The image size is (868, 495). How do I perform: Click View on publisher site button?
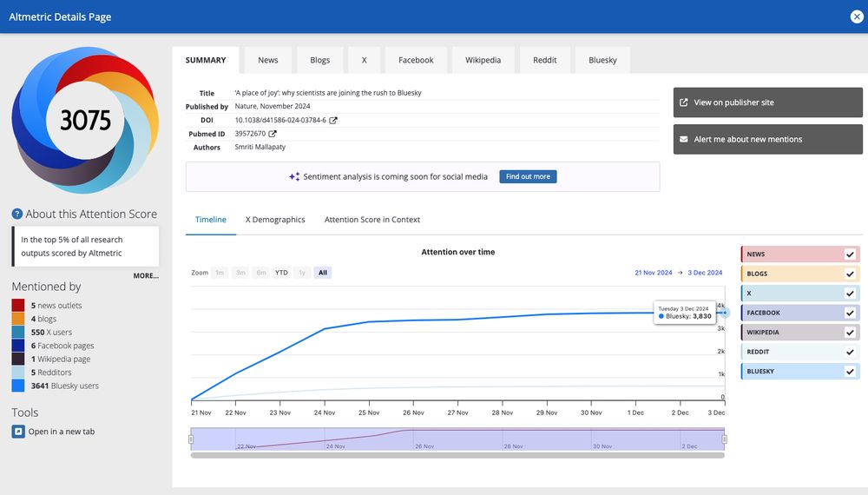pos(768,102)
